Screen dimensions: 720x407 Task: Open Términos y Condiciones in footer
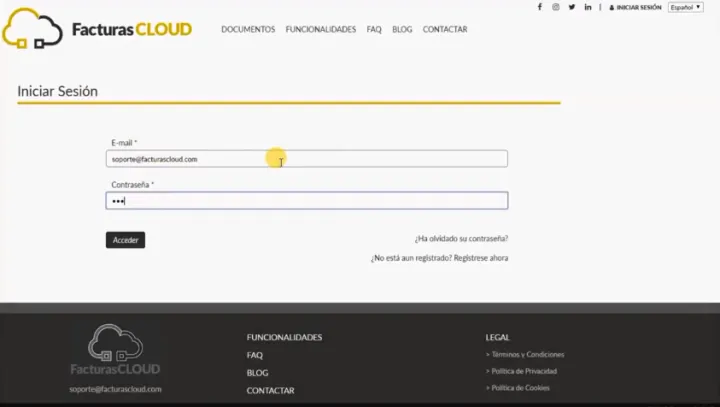click(527, 354)
